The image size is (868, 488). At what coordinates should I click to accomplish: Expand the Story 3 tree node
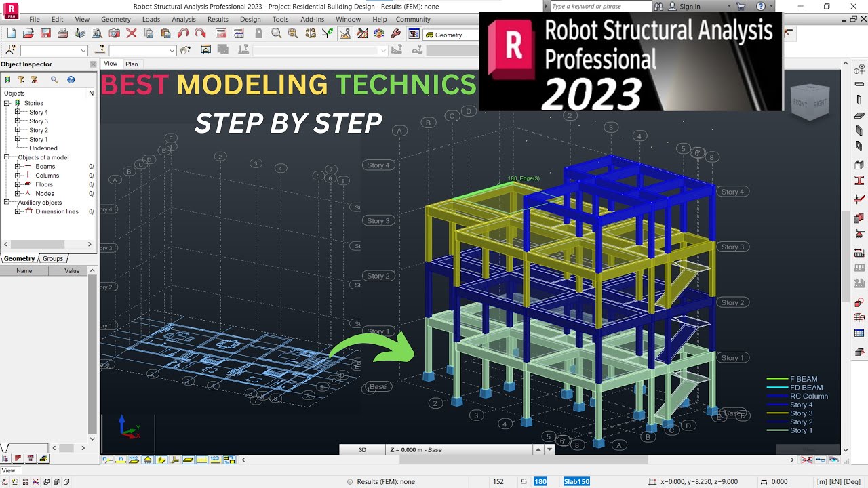coord(18,121)
